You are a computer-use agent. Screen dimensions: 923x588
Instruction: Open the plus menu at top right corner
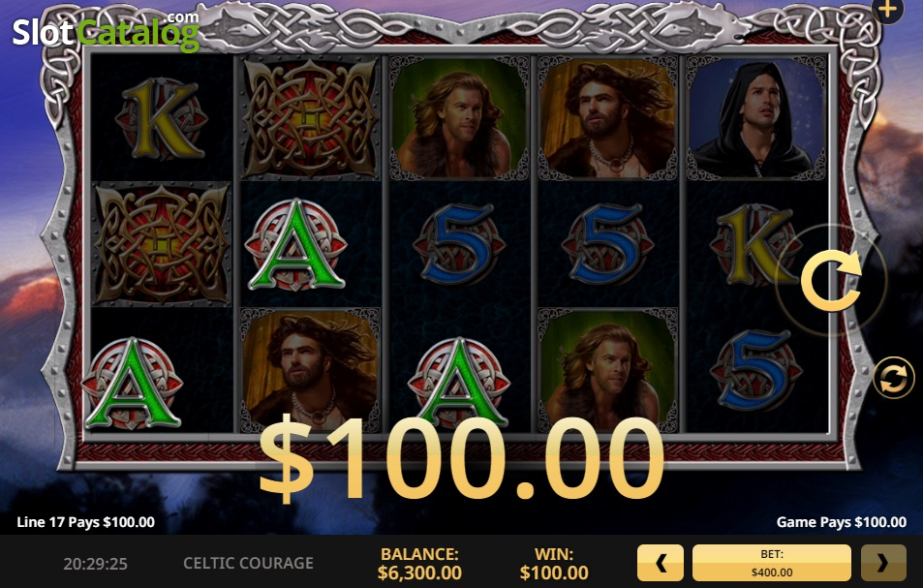point(888,9)
